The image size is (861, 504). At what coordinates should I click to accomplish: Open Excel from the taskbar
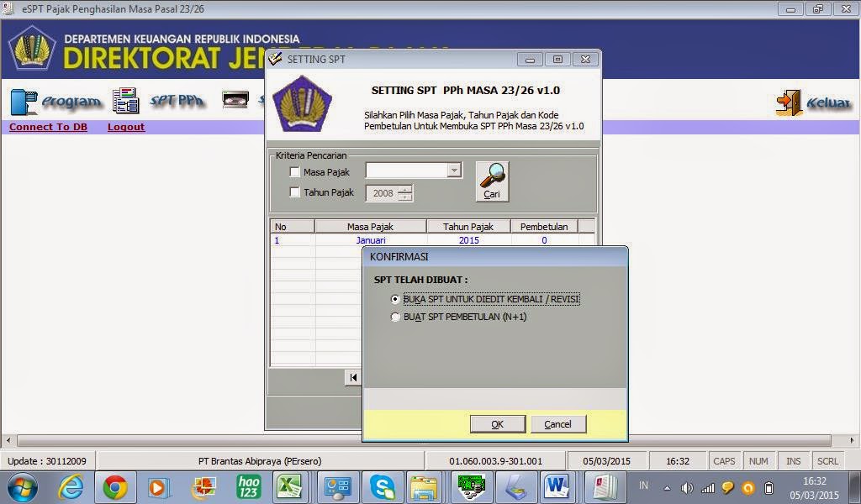[x=290, y=487]
